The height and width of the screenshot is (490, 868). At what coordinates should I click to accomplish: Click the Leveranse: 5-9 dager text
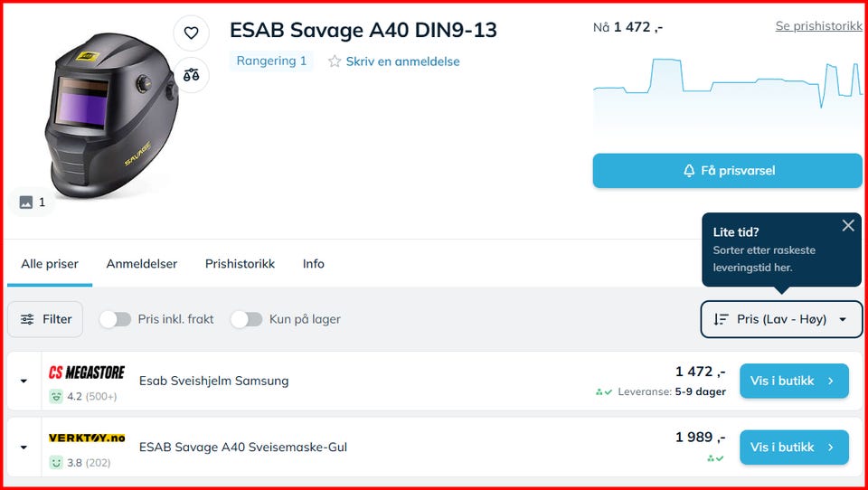coord(672,392)
